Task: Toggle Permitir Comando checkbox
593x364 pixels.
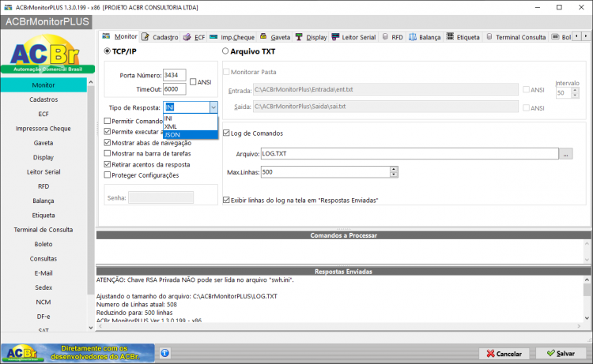Action: click(x=108, y=121)
